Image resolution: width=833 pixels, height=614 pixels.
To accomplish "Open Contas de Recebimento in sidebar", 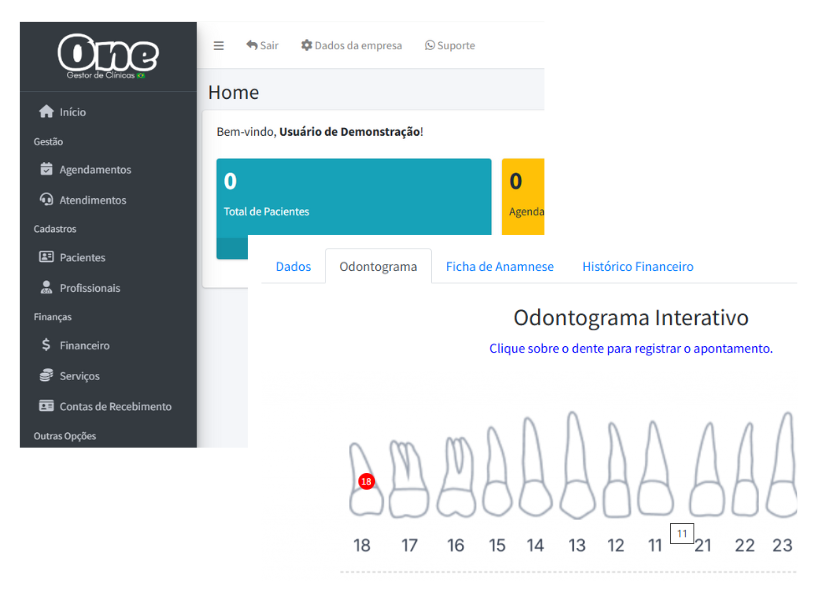I will click(x=114, y=407).
